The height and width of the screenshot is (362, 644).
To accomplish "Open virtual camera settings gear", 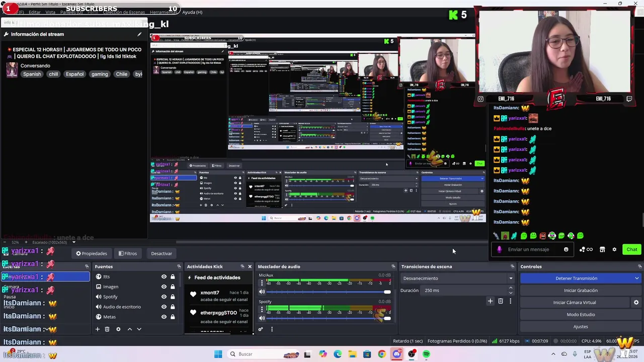I will coord(636,303).
